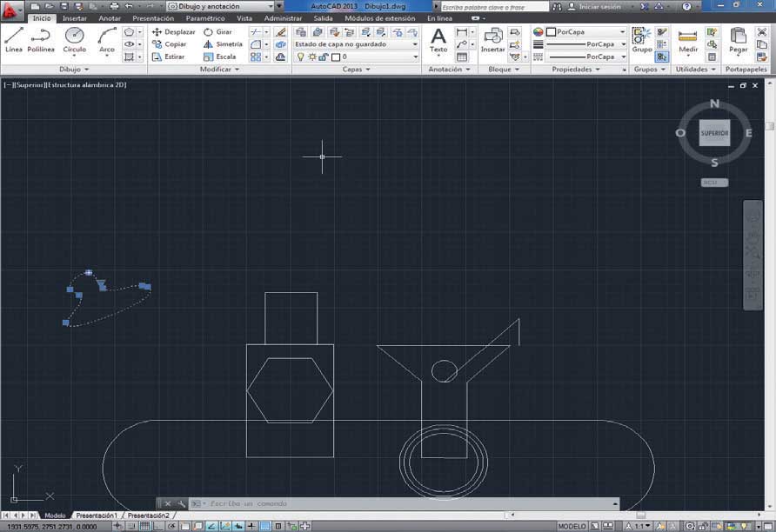776x532 pixels.
Task: Click the Insertar block icon
Action: point(493,40)
